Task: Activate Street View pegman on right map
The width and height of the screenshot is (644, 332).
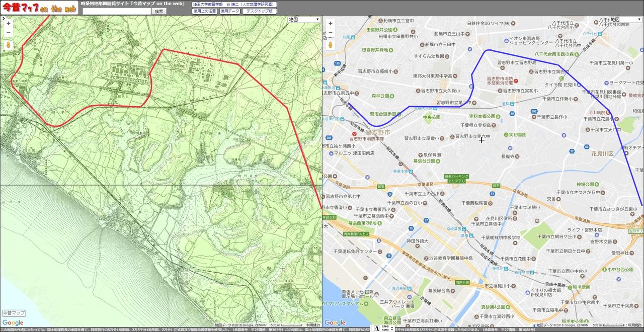Action: pos(330,45)
